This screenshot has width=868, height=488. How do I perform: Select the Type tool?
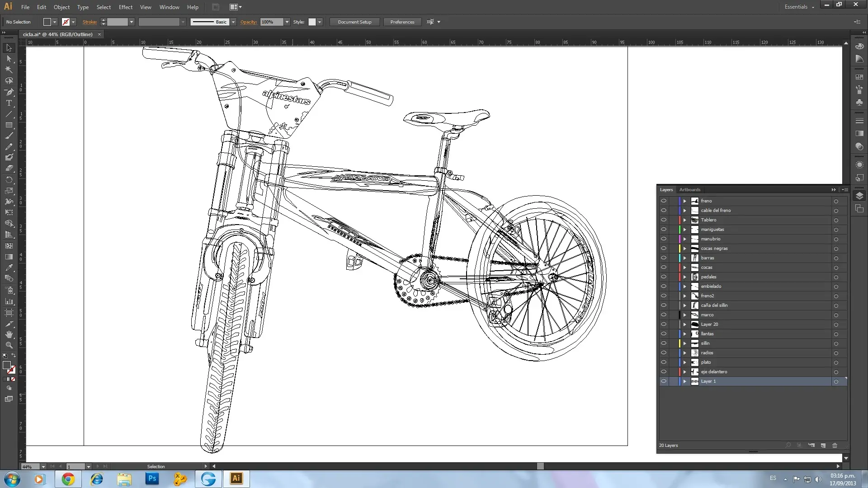click(x=9, y=103)
